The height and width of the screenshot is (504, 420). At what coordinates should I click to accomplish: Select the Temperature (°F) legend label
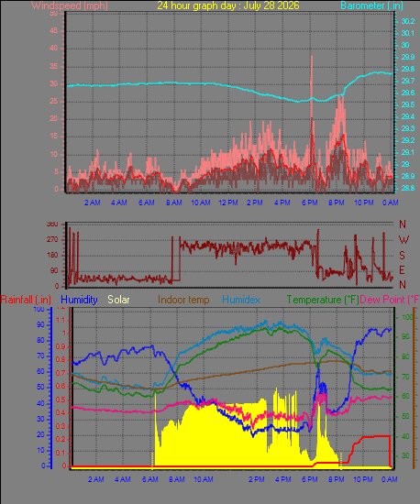323,300
